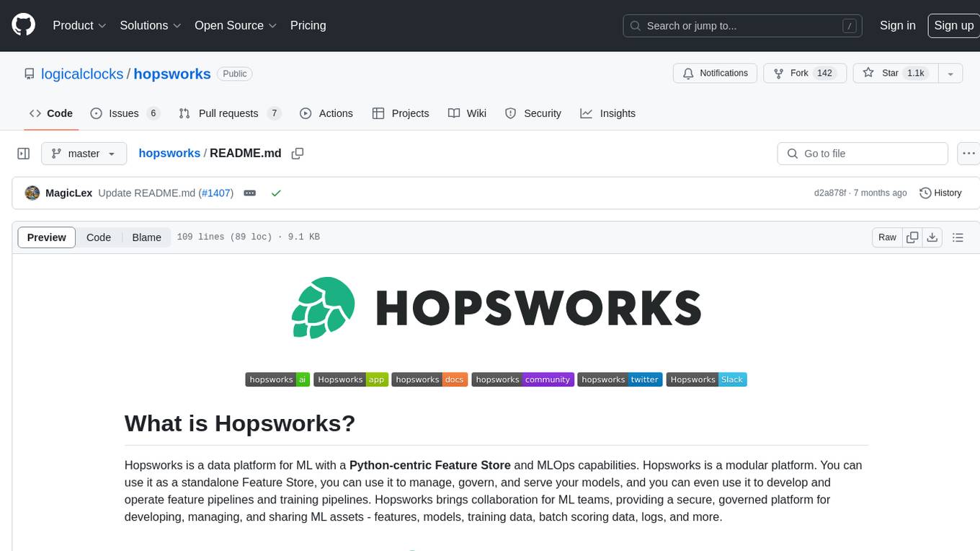
Task: Click the Public visibility label
Action: (x=235, y=74)
